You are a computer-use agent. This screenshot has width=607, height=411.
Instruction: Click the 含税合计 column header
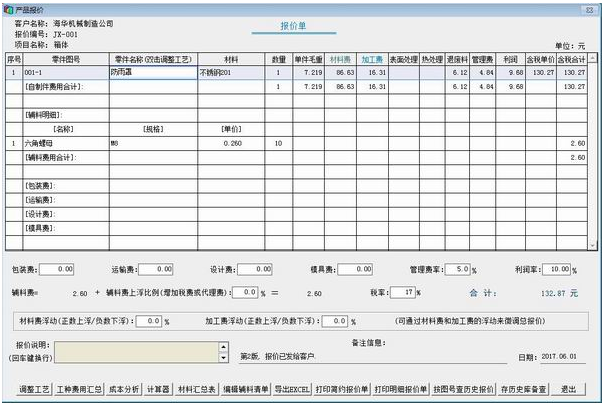coord(572,59)
